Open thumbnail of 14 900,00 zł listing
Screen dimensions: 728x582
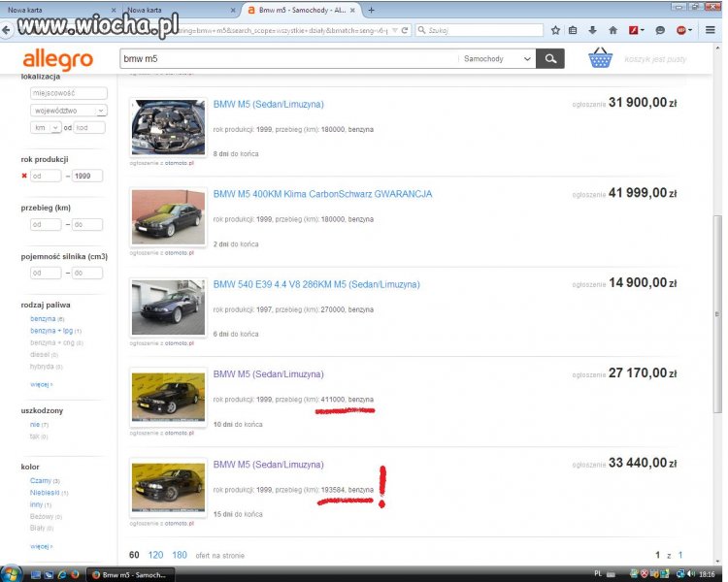pos(168,307)
